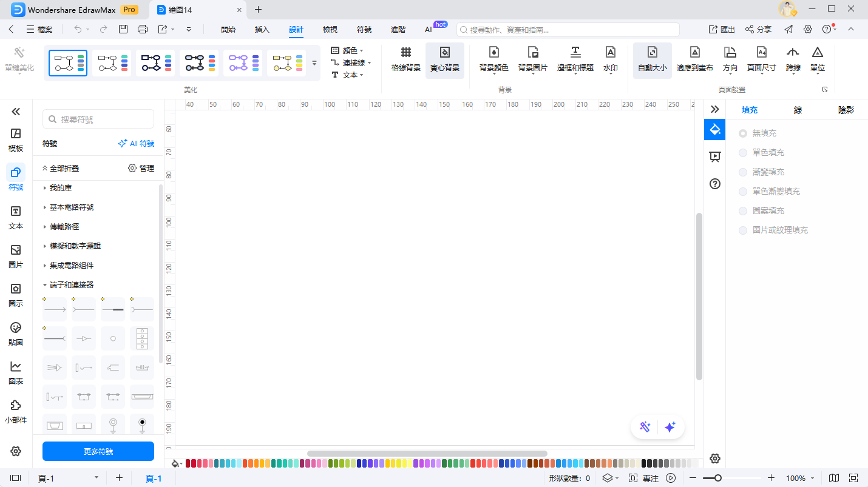The height and width of the screenshot is (487, 868).
Task: Open the 貼圖 stickers sidebar panel
Action: pyautogui.click(x=16, y=334)
